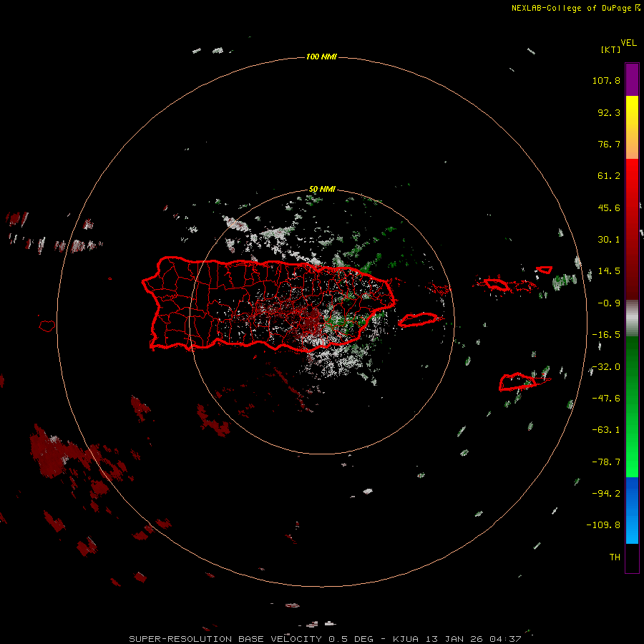Select the -16.5 legend value

point(606,335)
